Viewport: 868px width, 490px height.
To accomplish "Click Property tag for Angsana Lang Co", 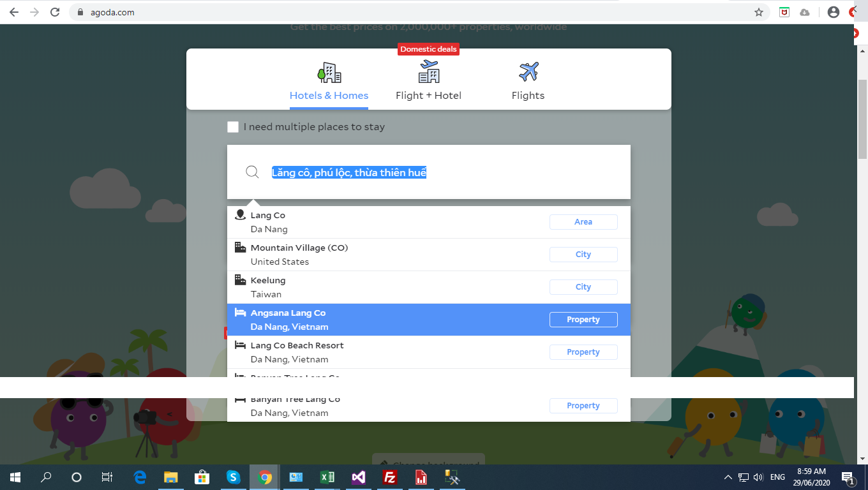I will pyautogui.click(x=583, y=320).
